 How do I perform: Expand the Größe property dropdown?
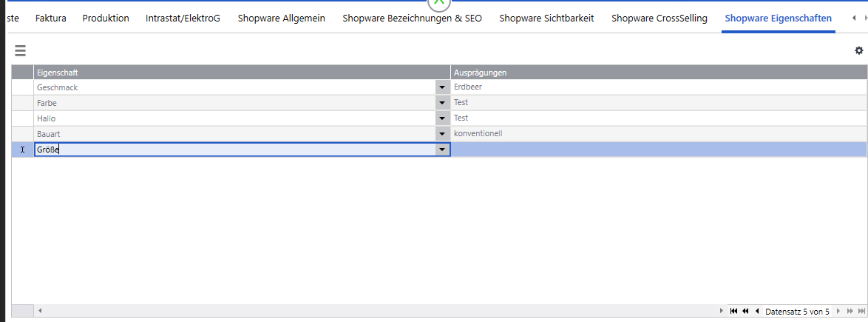(x=441, y=149)
